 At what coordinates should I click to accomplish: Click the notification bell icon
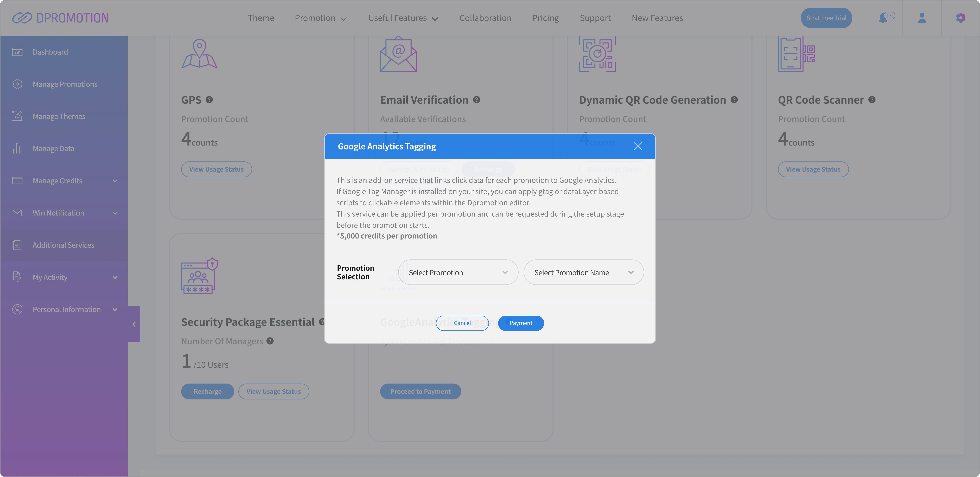(x=883, y=18)
